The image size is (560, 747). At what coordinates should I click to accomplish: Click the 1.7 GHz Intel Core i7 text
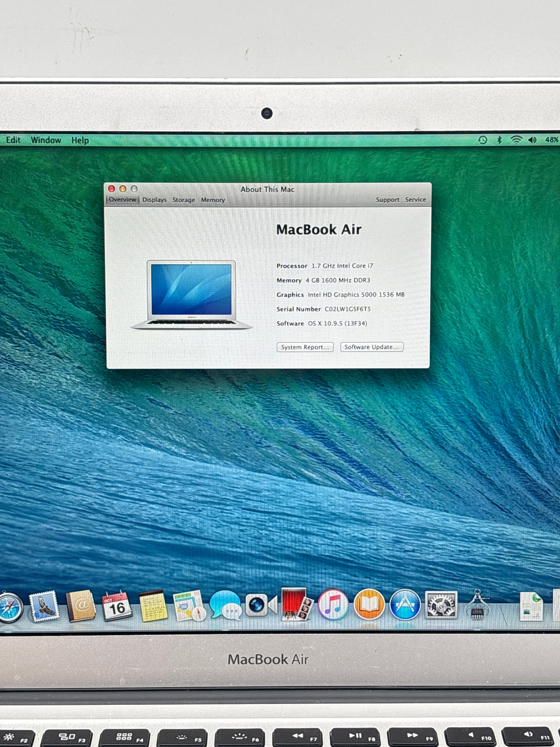pos(343,266)
